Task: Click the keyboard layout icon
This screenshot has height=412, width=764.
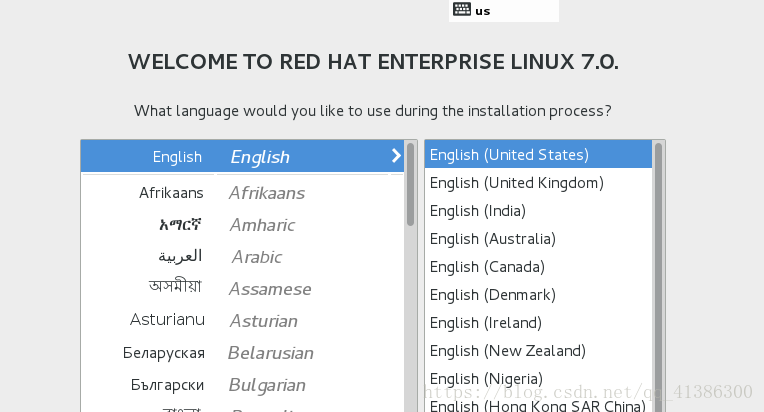Action: (461, 9)
